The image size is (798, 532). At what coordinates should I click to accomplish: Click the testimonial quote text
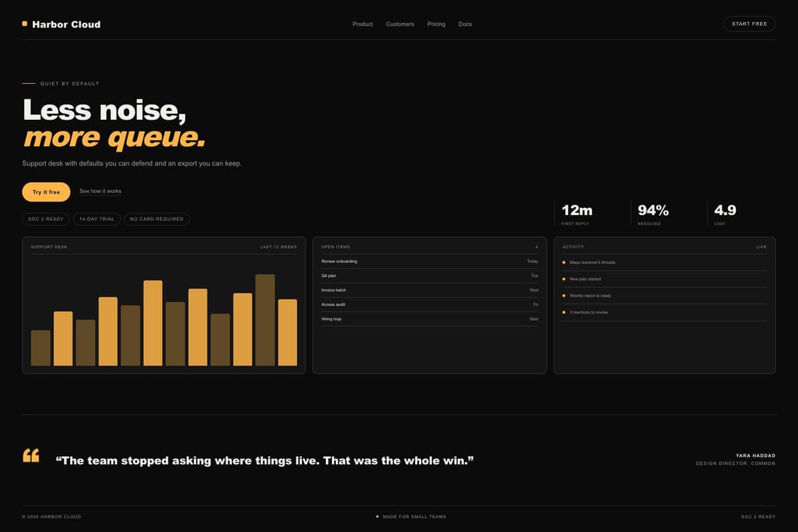point(265,460)
